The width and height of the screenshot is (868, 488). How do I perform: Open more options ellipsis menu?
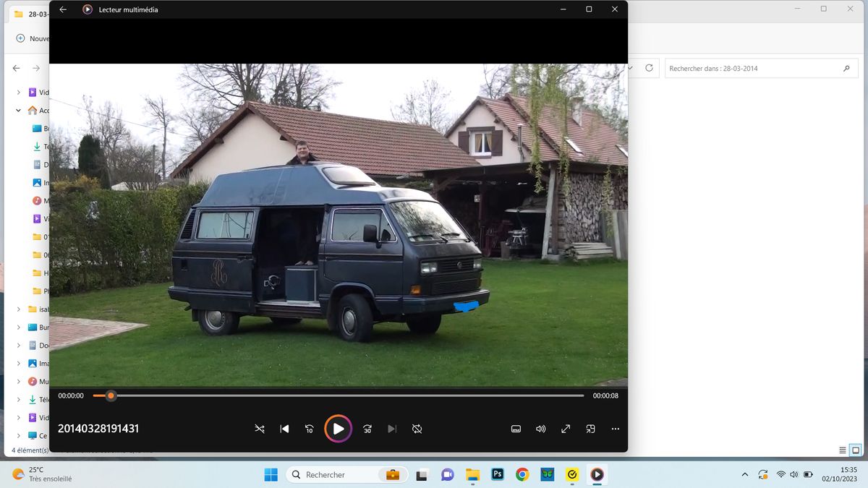[x=615, y=429]
